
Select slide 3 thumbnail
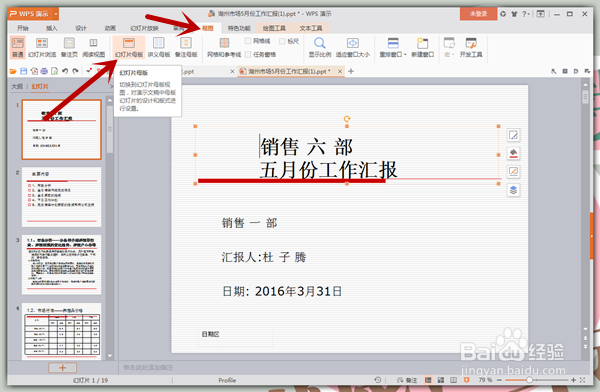pos(62,265)
